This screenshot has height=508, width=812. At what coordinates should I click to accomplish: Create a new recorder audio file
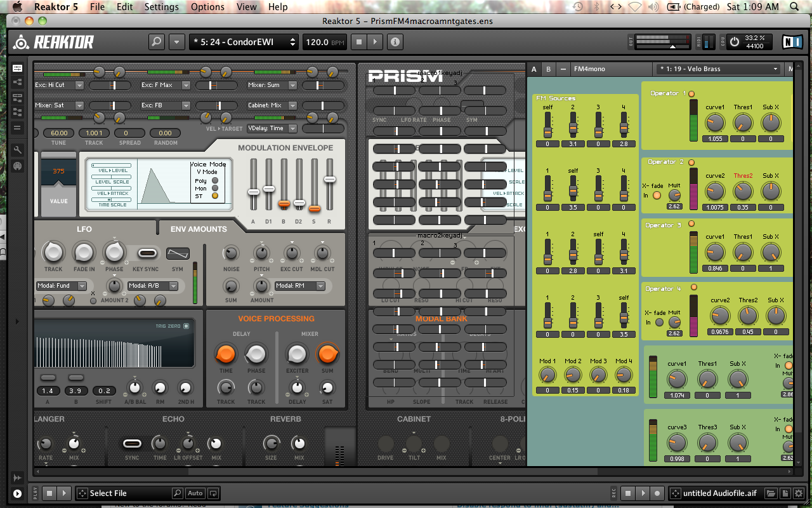(785, 493)
